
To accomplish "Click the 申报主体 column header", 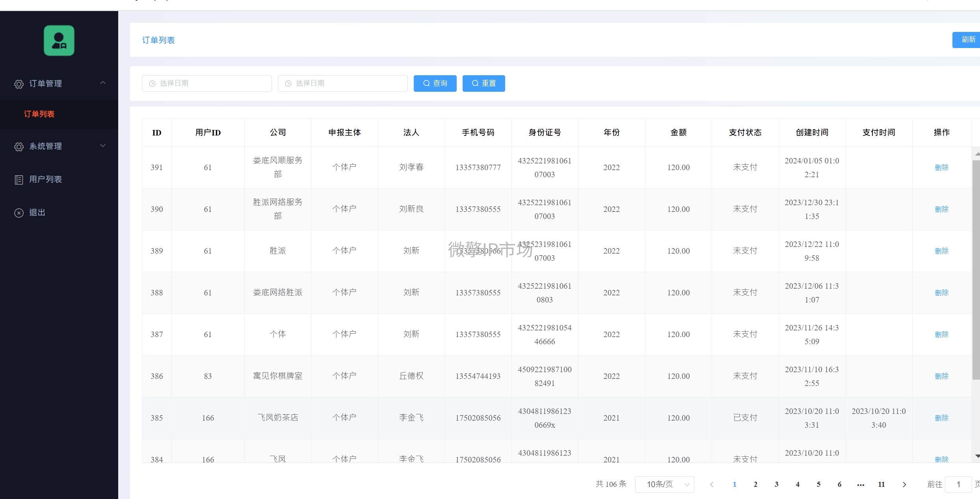I will coord(344,132).
